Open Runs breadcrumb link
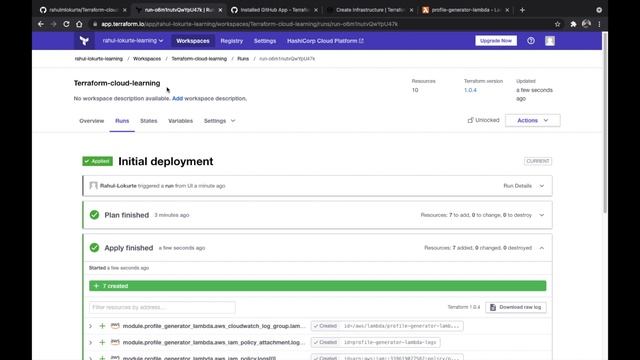 tap(243, 59)
